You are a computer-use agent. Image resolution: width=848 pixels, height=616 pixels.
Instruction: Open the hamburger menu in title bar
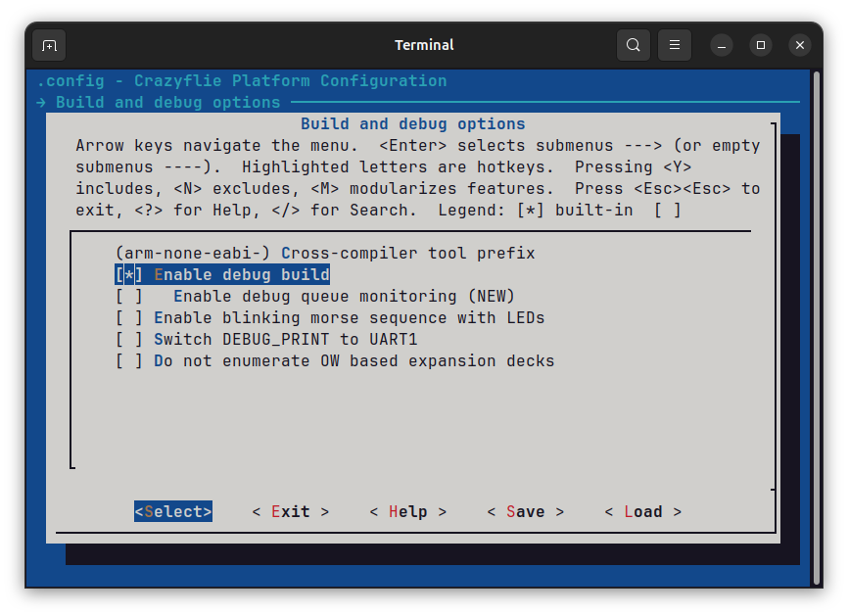[675, 45]
